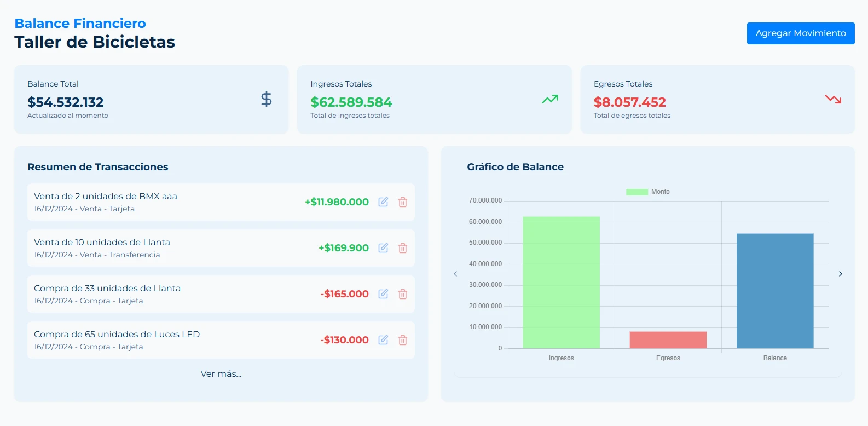The width and height of the screenshot is (868, 426).
Task: Delete the Compra de 33 unidades de Llanta entry
Action: click(x=403, y=294)
